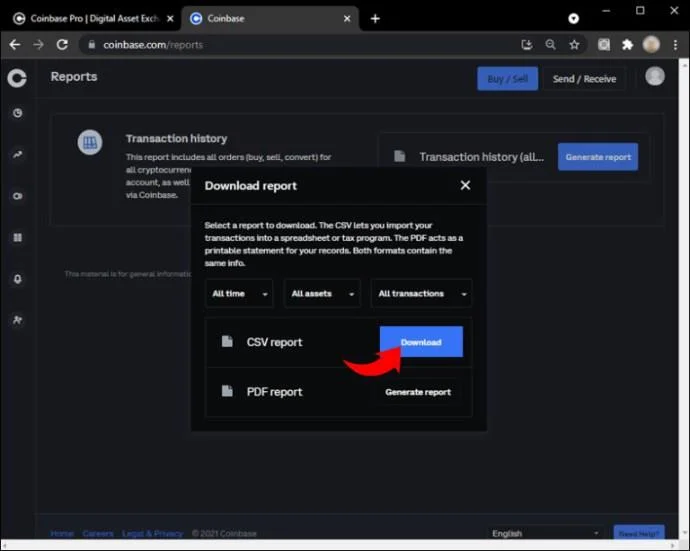
Task: Click the CSV report label
Action: tap(275, 342)
